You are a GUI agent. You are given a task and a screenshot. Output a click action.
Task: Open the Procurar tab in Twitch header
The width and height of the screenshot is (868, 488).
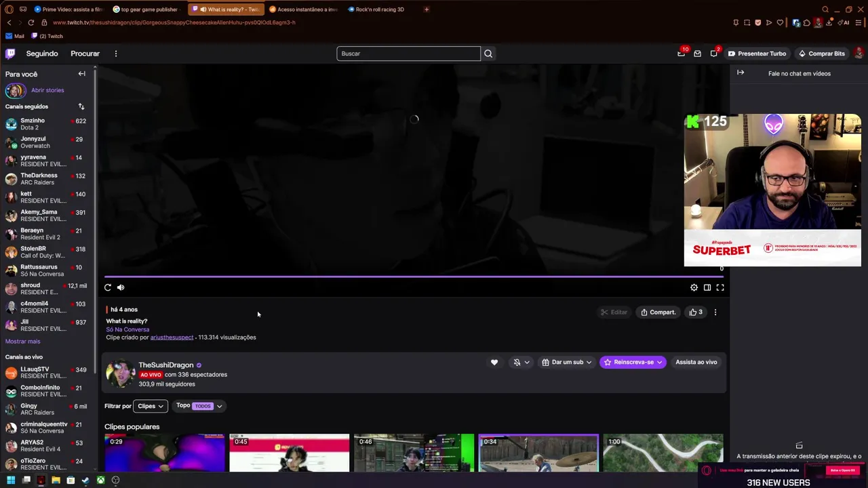point(85,54)
